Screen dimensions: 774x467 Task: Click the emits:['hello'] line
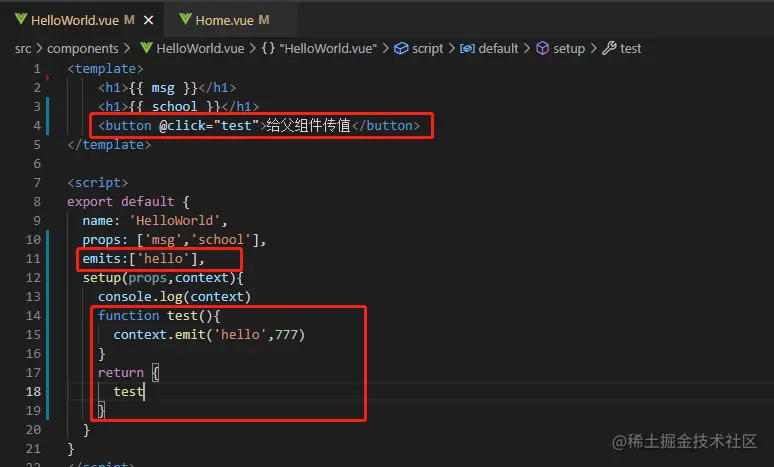point(144,259)
